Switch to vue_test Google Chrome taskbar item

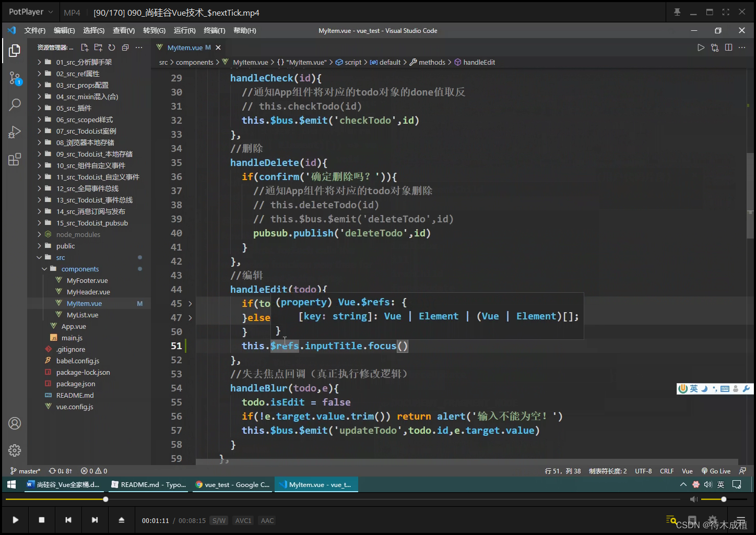tap(232, 484)
